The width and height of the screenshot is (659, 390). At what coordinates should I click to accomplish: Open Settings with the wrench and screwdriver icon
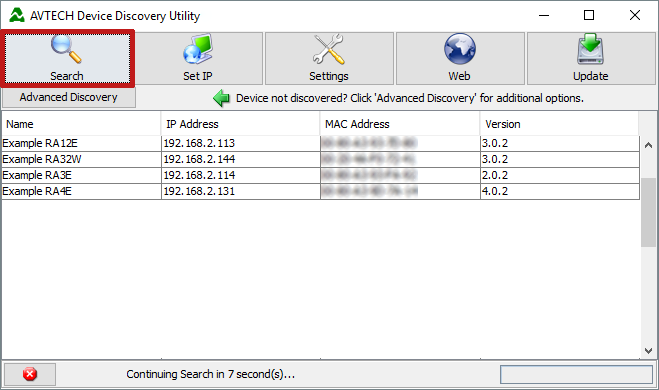click(x=329, y=58)
